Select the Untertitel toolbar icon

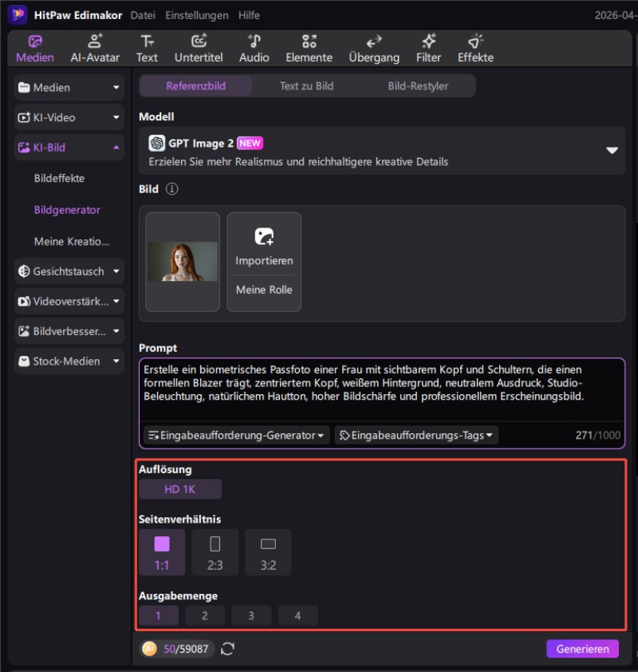tap(199, 48)
